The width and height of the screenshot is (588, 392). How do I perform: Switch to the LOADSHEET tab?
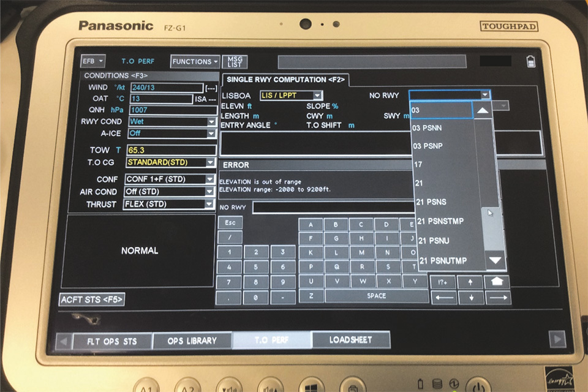pos(350,340)
